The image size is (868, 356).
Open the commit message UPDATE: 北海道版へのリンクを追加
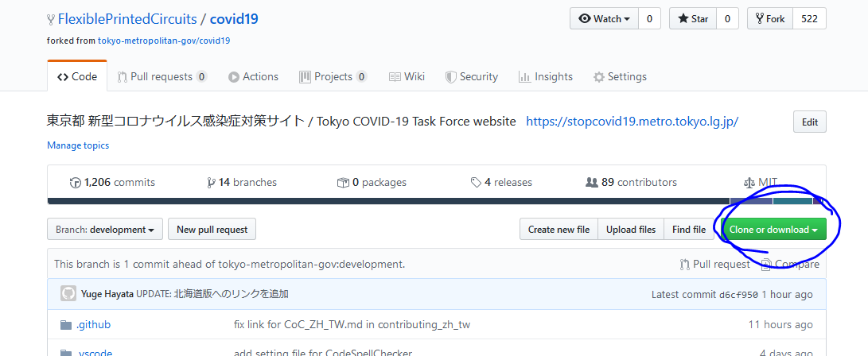click(x=212, y=294)
